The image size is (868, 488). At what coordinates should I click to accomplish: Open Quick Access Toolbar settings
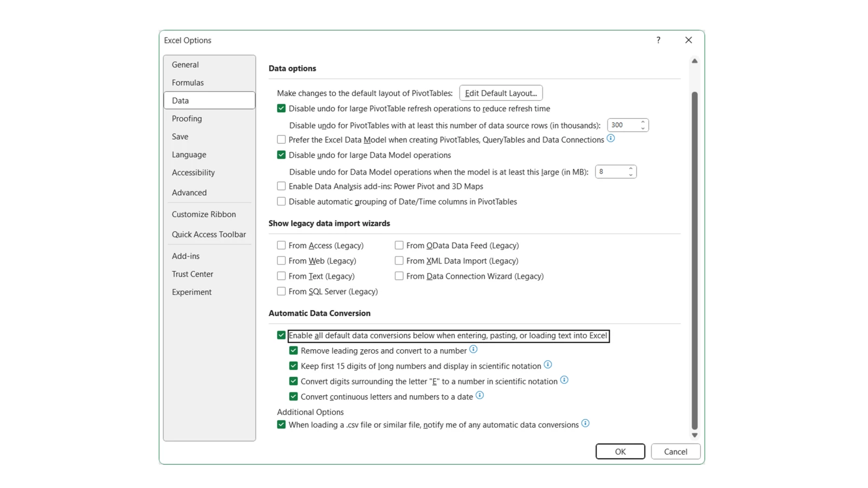click(209, 234)
